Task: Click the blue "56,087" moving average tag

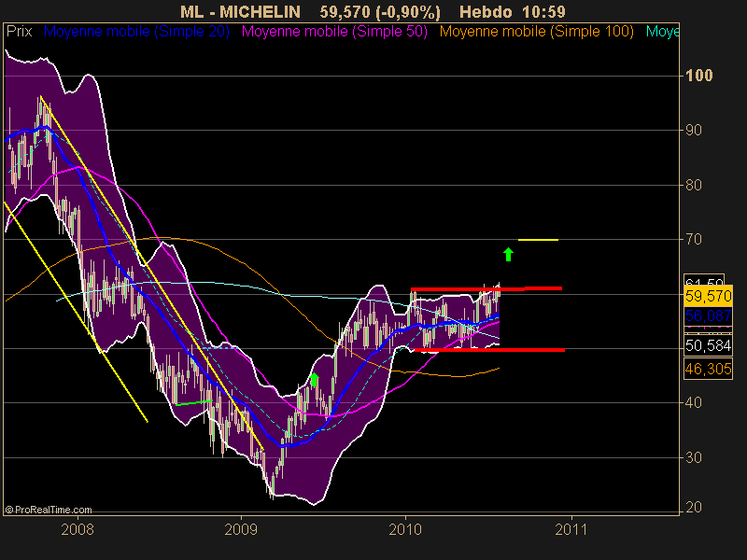Action: (708, 315)
